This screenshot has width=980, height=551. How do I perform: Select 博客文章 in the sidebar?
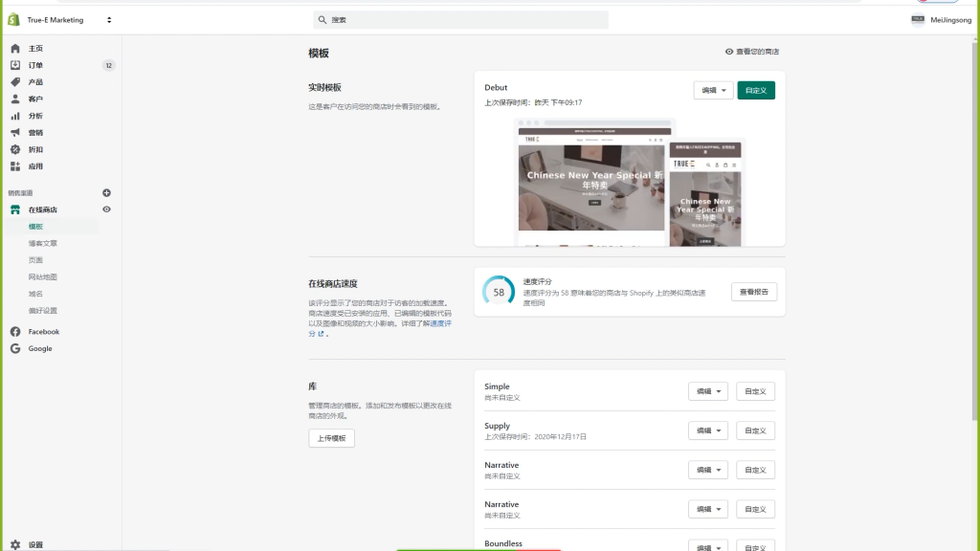click(42, 243)
